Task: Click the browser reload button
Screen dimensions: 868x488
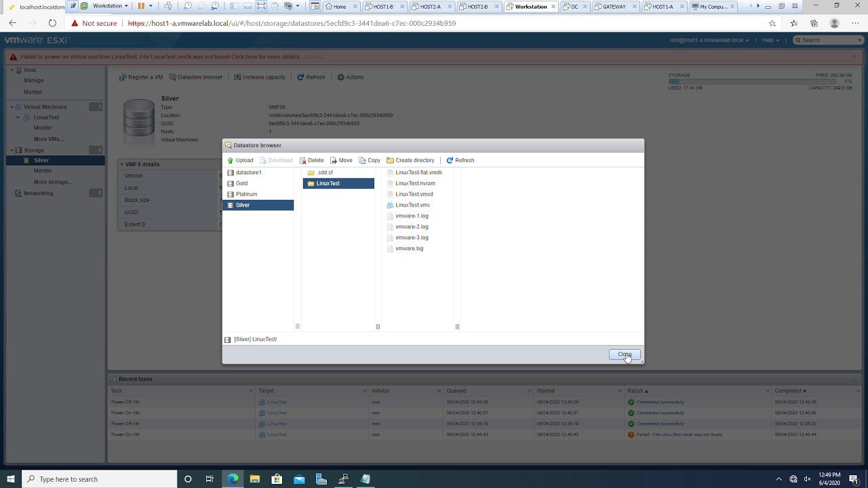Action: (x=52, y=23)
